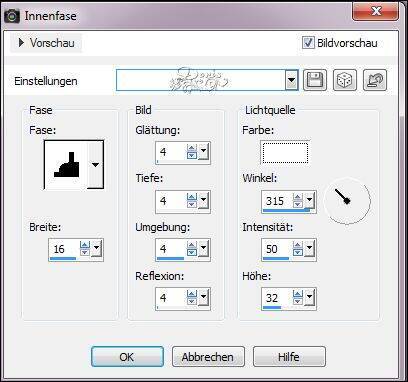The width and height of the screenshot is (408, 382).
Task: Decrease Glättung value with down arrow
Action: point(192,156)
